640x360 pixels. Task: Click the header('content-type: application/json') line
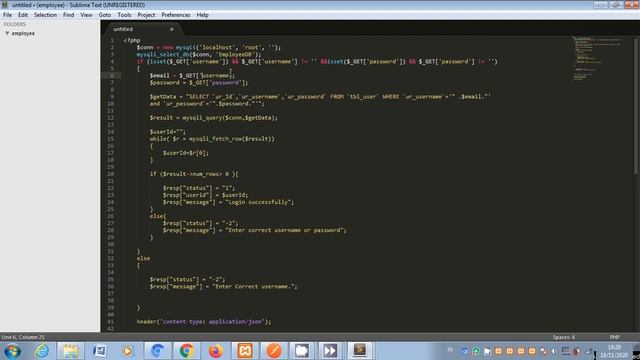click(204, 322)
